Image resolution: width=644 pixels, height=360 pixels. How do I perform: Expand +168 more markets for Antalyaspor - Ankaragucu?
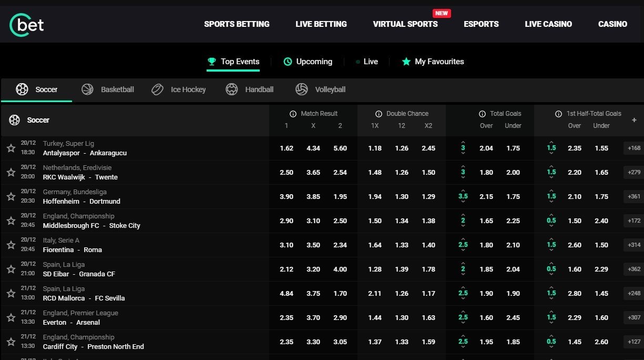pos(633,148)
